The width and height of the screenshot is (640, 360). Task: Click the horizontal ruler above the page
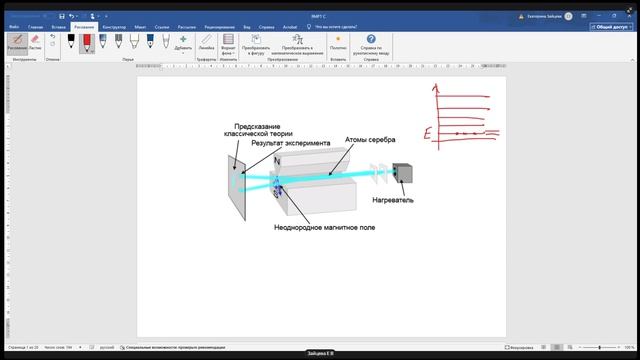coord(321,66)
